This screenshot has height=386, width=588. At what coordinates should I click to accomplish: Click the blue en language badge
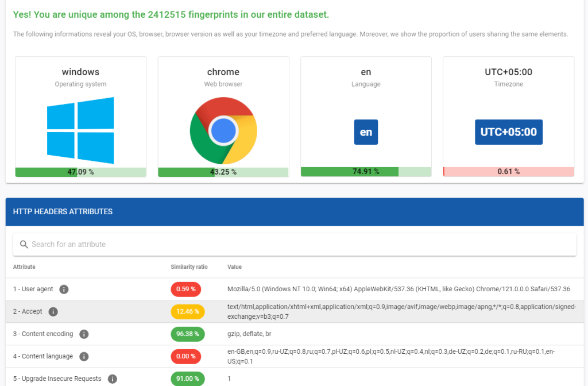[x=366, y=132]
